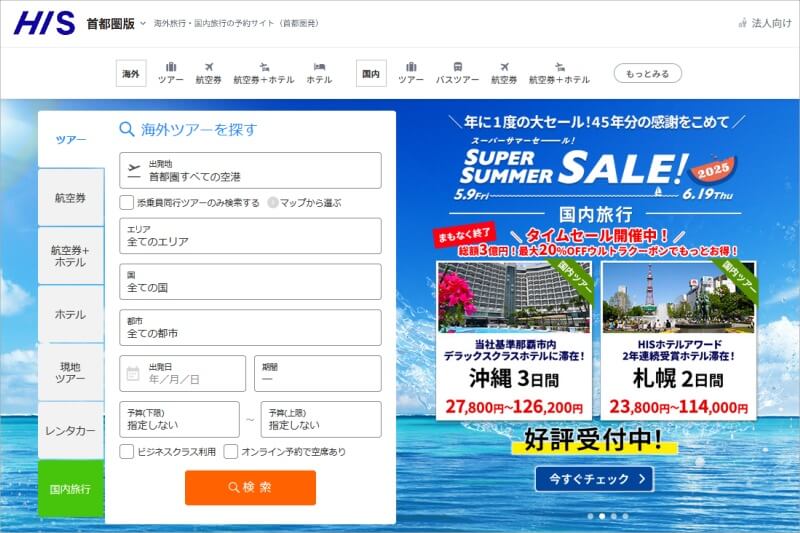Switch to the ホテル side tab
This screenshot has height=533, width=800.
71,314
